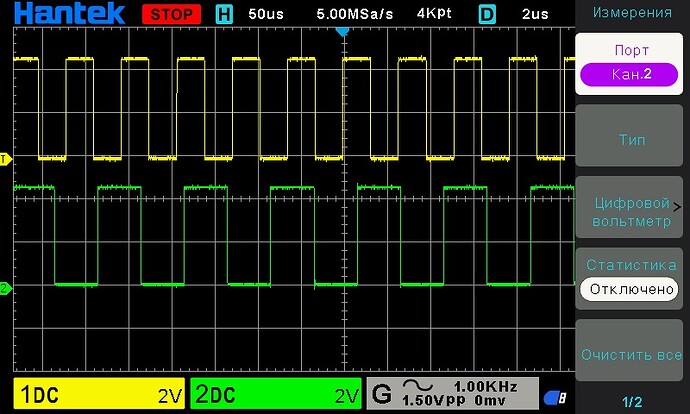690x414 pixels.
Task: Click the horizontal timebase H icon
Action: point(225,15)
